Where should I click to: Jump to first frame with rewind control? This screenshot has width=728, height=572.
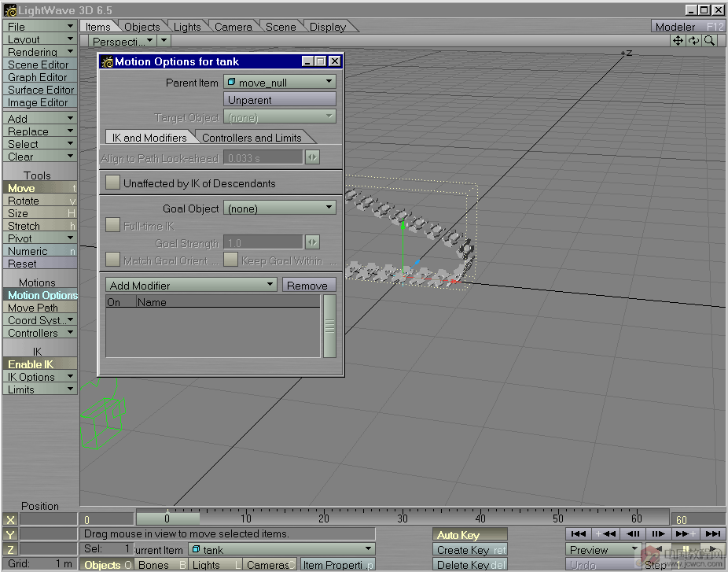pyautogui.click(x=579, y=534)
